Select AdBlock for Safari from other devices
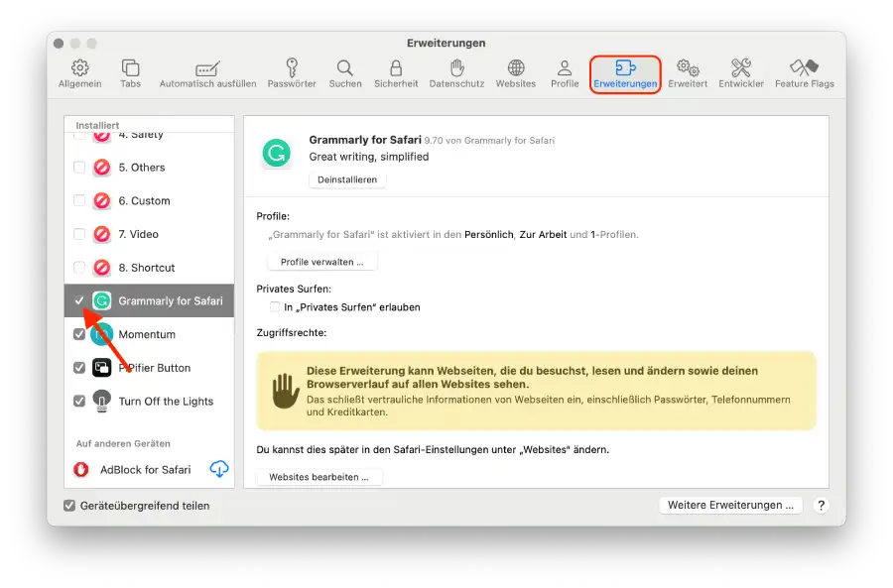This screenshot has height=588, width=893. click(x=145, y=470)
